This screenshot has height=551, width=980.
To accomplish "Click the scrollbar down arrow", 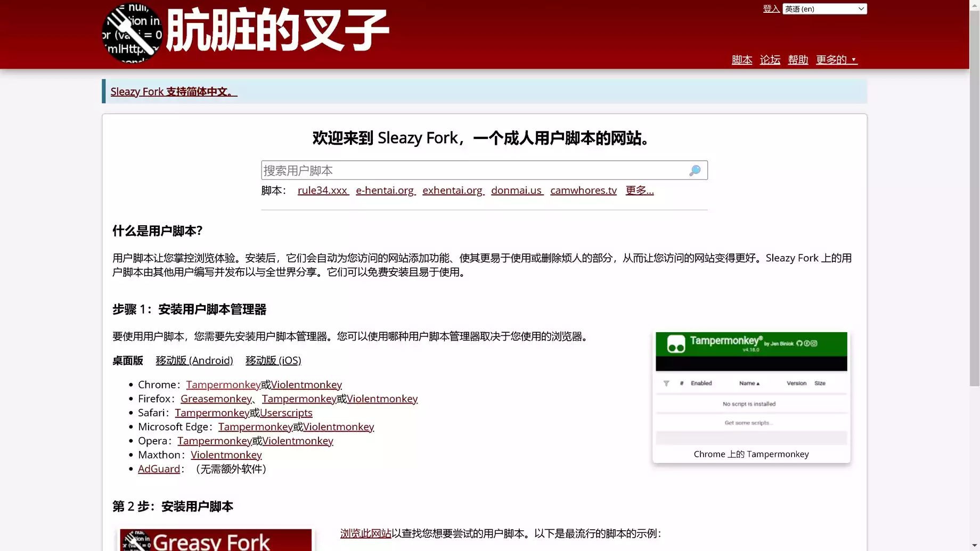I will point(974,546).
